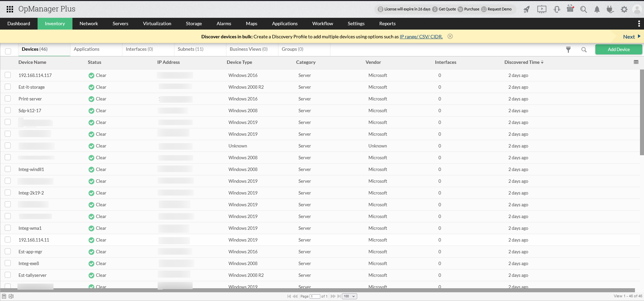Click the bottom-left PDF export icon

pos(4,296)
